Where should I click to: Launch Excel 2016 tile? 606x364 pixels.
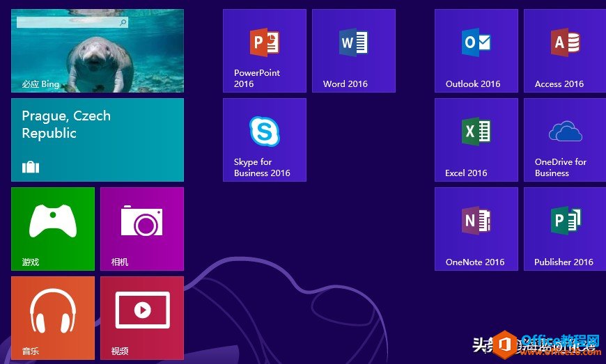(476, 140)
